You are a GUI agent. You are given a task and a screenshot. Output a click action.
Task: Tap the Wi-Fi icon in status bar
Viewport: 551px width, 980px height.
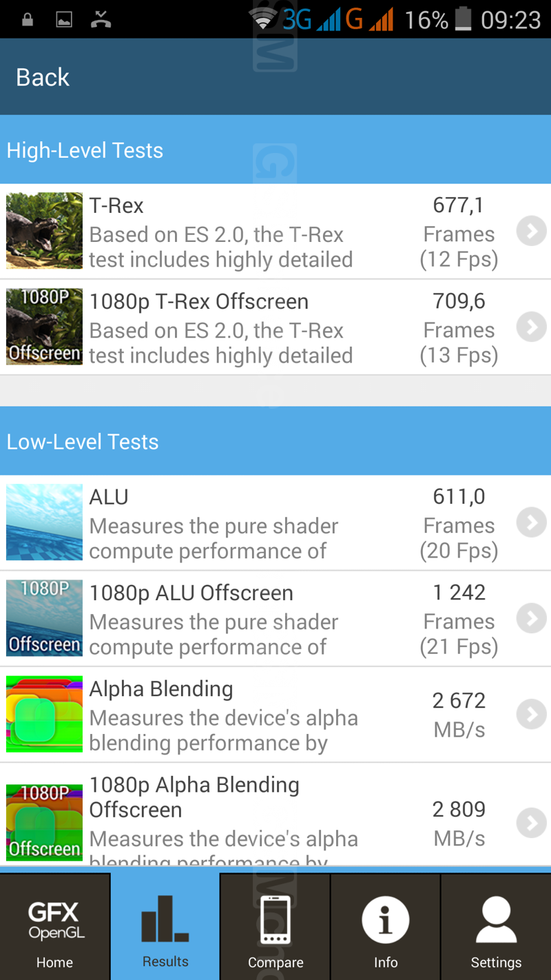click(263, 20)
